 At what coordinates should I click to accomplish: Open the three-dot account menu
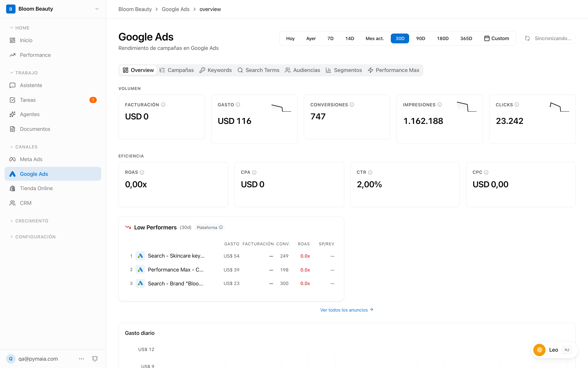point(81,359)
